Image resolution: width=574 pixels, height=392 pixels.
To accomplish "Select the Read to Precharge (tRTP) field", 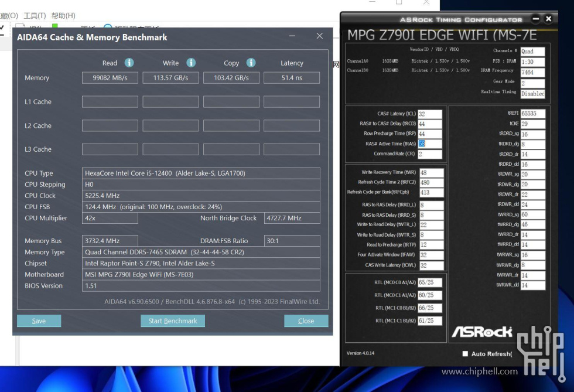I will (432, 245).
